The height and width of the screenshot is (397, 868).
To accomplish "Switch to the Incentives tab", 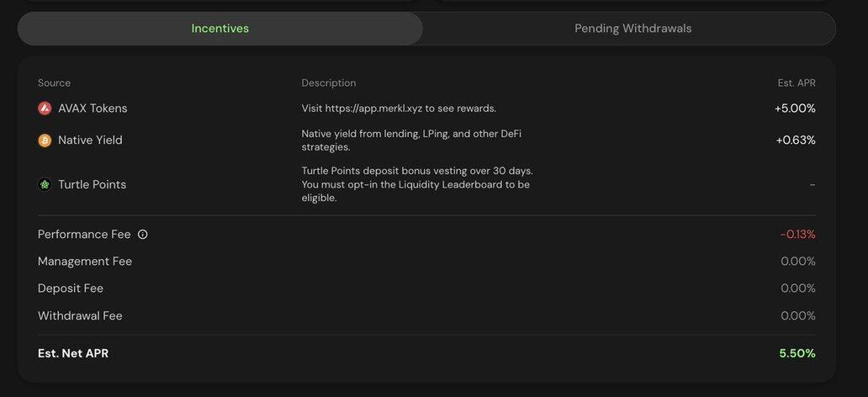I will 220,29.
